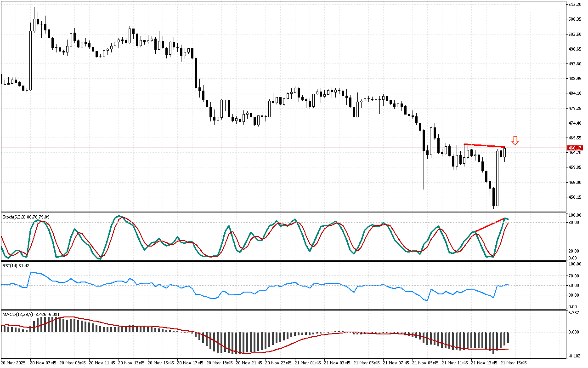Click the 484.10 price axis label

coord(575,93)
